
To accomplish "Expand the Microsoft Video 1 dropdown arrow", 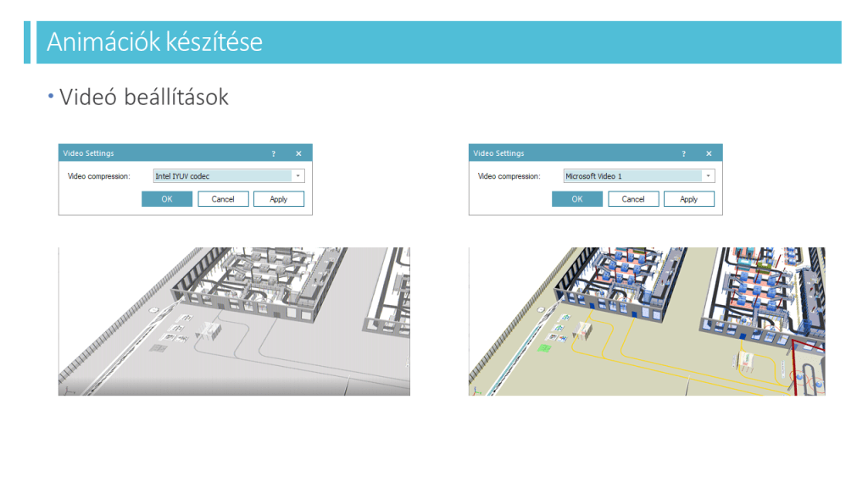I will (708, 176).
